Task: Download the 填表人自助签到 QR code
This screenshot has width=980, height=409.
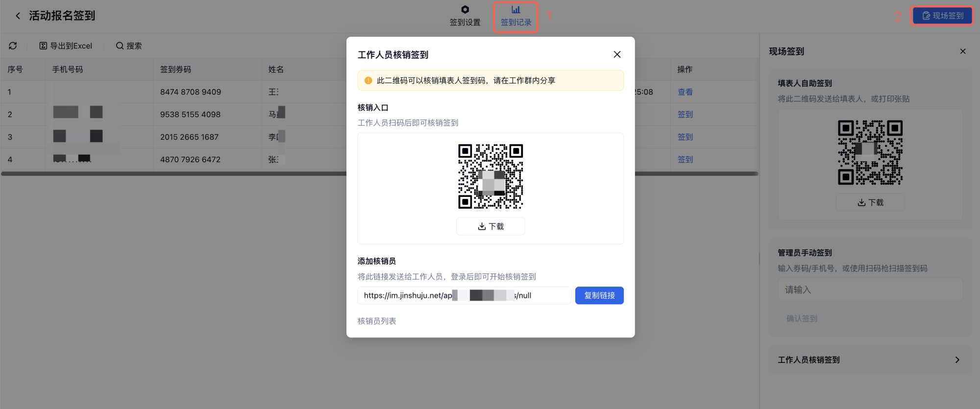Action: click(870, 202)
